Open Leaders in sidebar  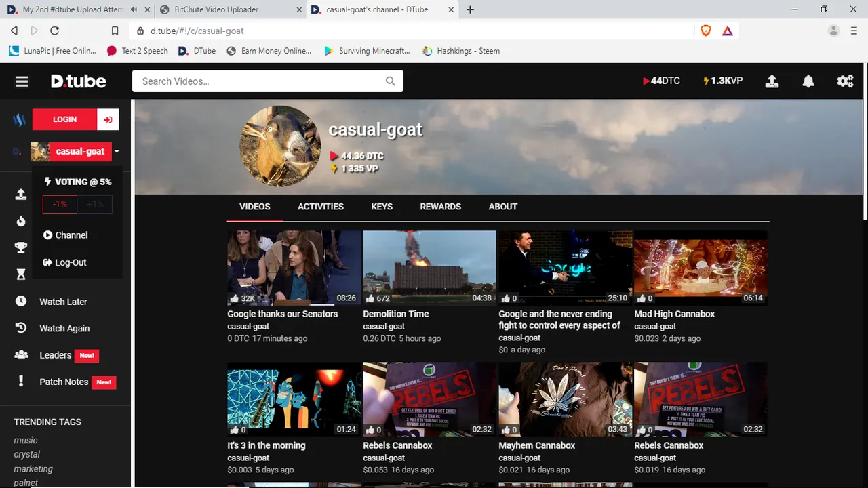pos(57,355)
